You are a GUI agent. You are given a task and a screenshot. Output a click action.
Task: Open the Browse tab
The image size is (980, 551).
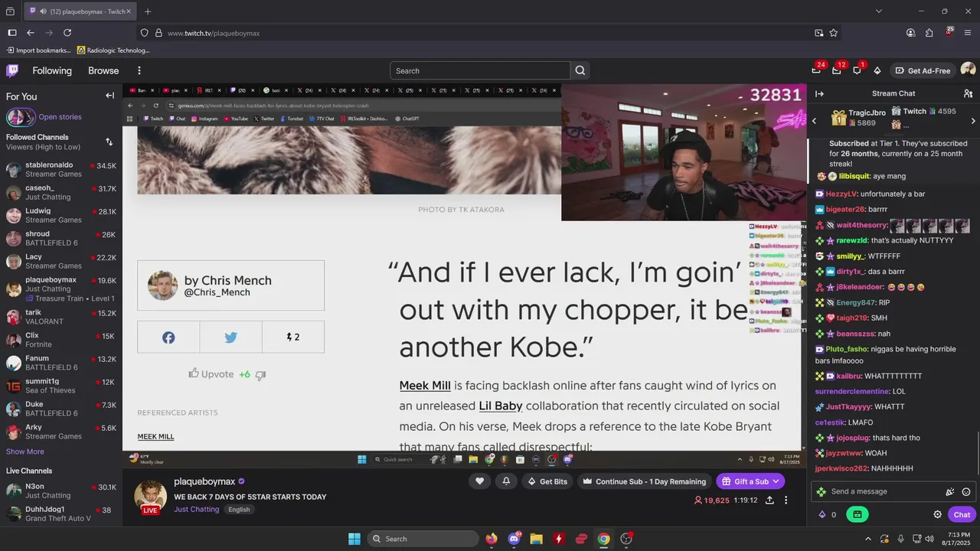tap(103, 70)
